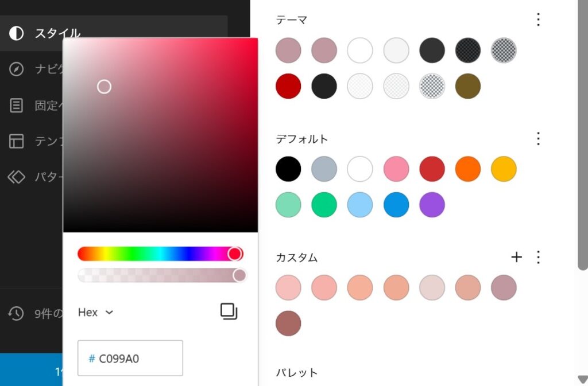
Task: Select the dark checkered theme swatch
Action: 468,50
